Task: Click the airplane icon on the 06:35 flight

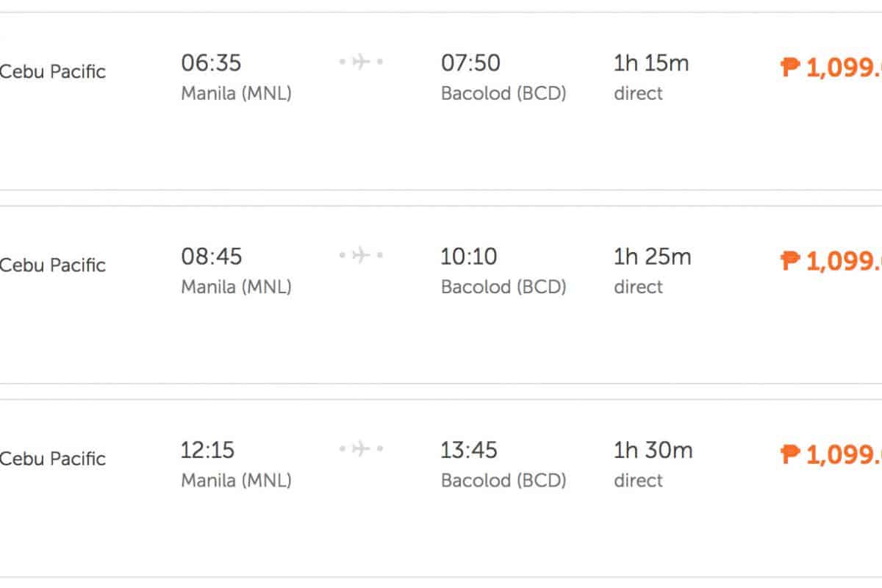Action: click(x=361, y=62)
